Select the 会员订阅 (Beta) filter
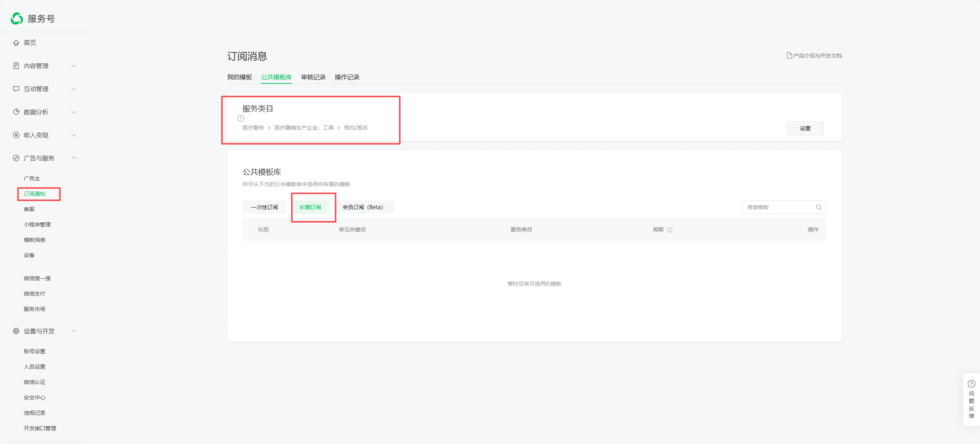The width and height of the screenshot is (980, 444). tap(363, 207)
